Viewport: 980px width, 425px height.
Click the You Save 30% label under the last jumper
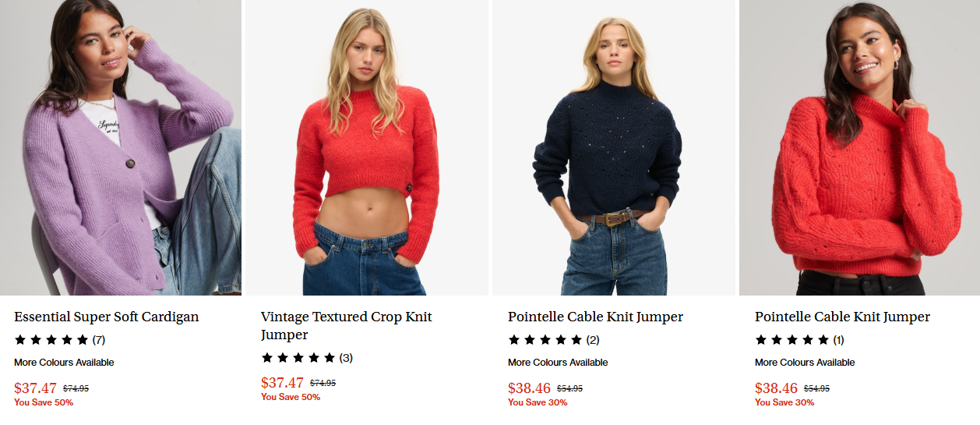[x=784, y=402]
